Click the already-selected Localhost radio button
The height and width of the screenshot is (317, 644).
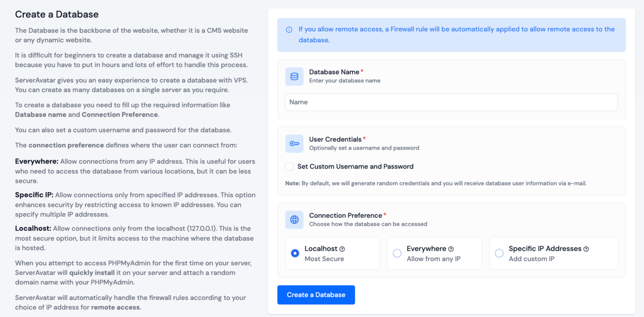point(294,253)
